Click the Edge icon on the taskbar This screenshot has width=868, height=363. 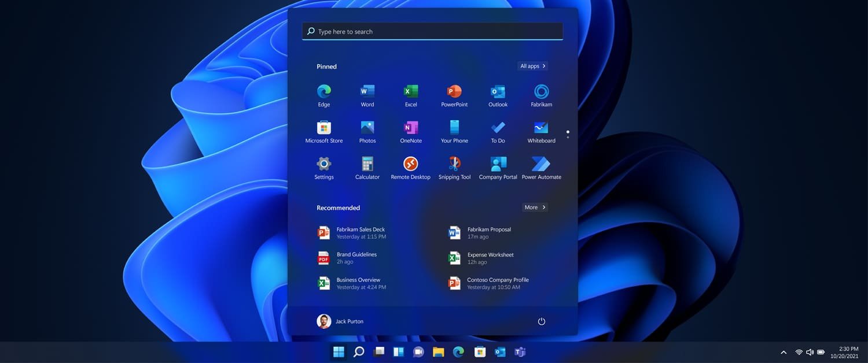click(x=458, y=352)
